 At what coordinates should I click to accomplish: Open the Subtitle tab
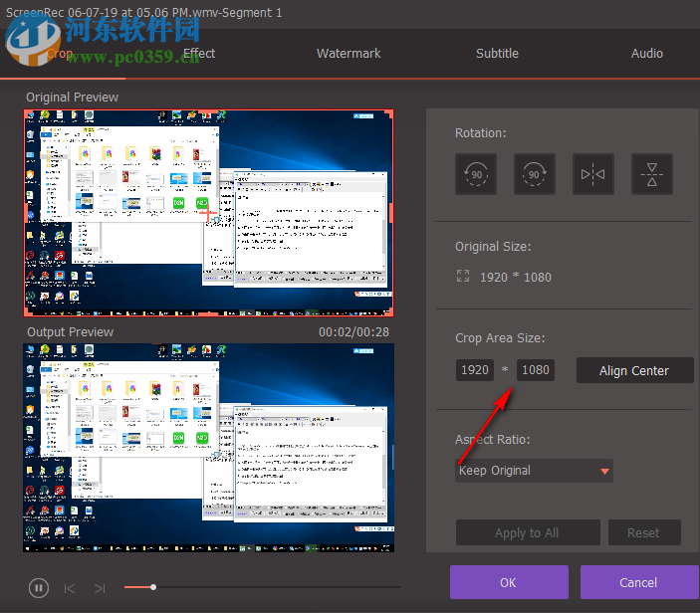click(x=497, y=54)
